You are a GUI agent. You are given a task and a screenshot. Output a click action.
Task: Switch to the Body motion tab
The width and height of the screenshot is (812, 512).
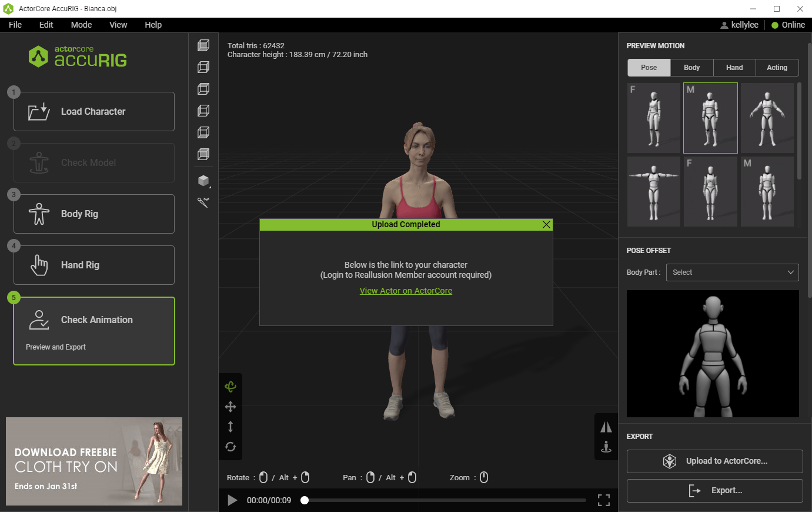tap(692, 68)
